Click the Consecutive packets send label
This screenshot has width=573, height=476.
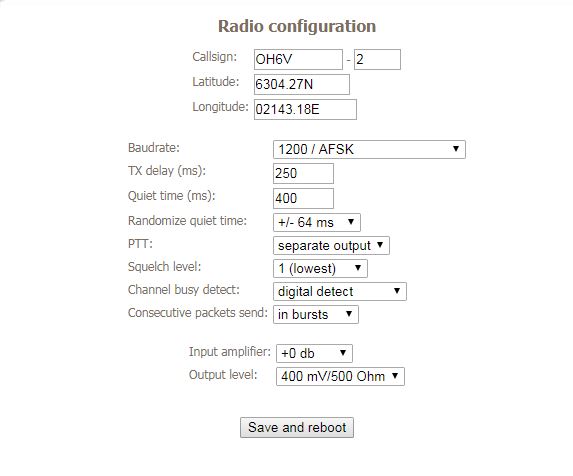tap(198, 313)
